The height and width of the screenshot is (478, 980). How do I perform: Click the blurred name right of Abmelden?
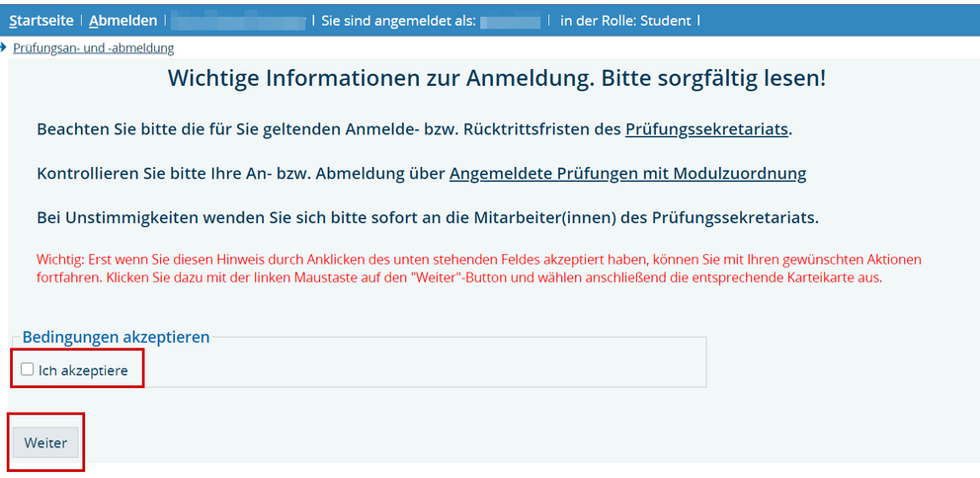[x=238, y=20]
